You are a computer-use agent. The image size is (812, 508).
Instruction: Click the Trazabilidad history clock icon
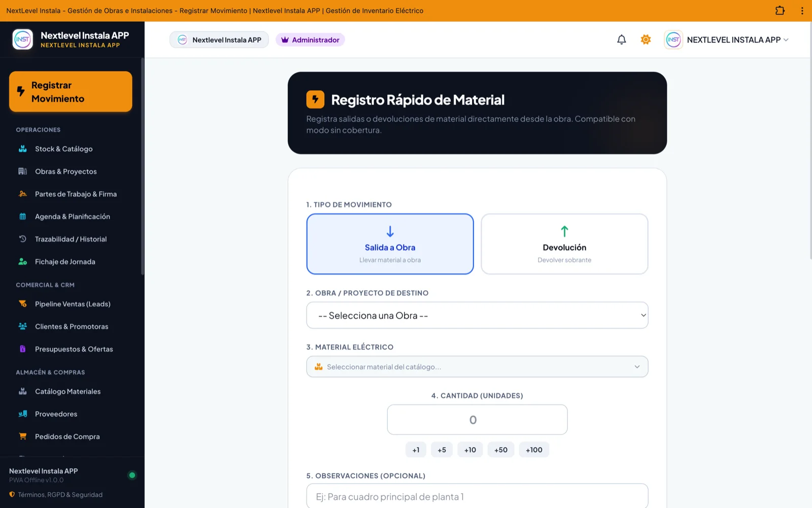click(x=23, y=239)
